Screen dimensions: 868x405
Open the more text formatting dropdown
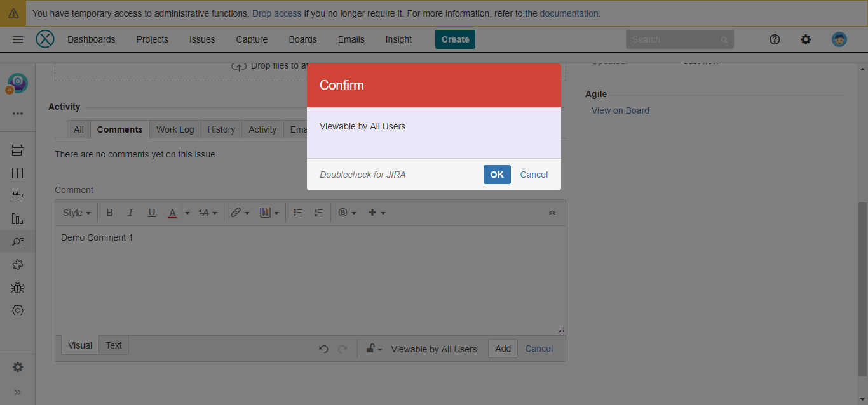click(x=208, y=213)
